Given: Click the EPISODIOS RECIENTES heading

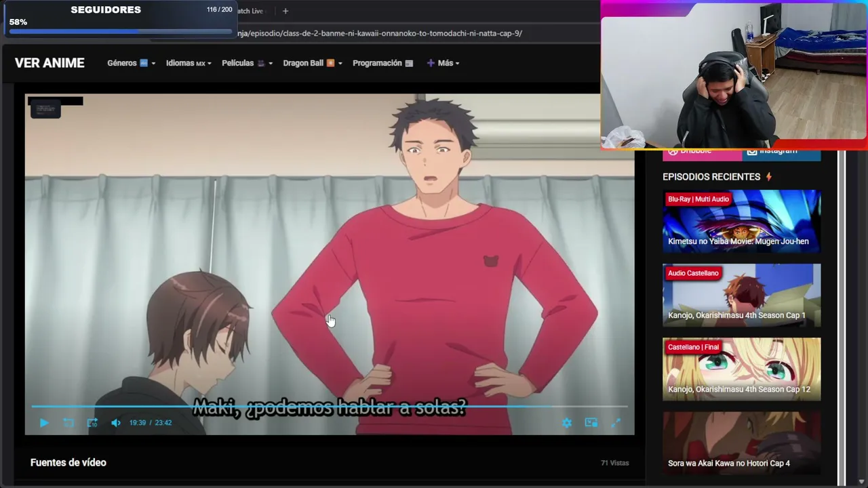Looking at the screenshot, I should coord(711,177).
